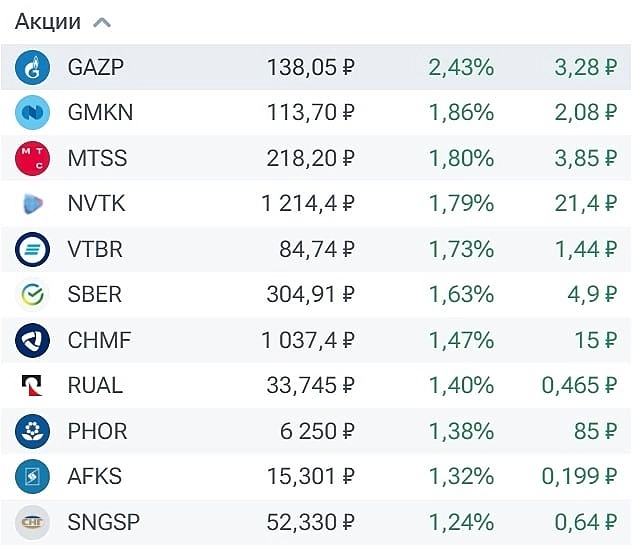The width and height of the screenshot is (632, 546).
Task: Click the SNGSP 1,24% change value
Action: 461,521
